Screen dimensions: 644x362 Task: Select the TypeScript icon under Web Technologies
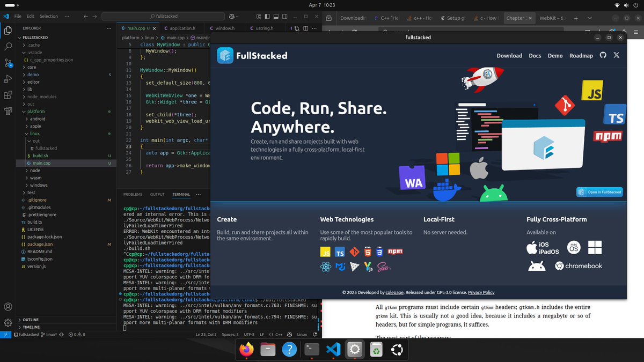coord(340,251)
